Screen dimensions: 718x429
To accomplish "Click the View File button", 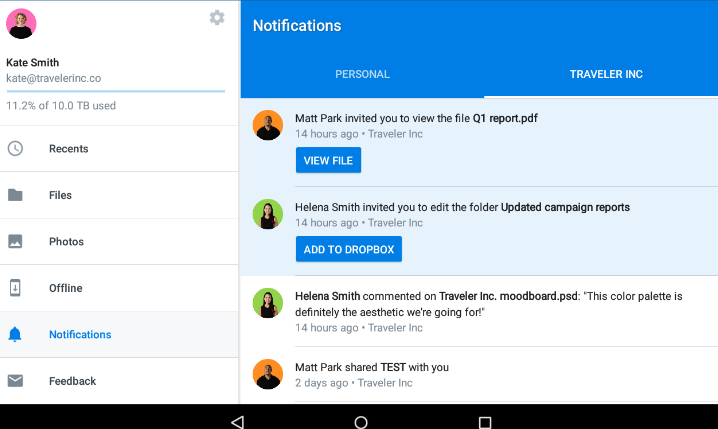I will tap(328, 160).
